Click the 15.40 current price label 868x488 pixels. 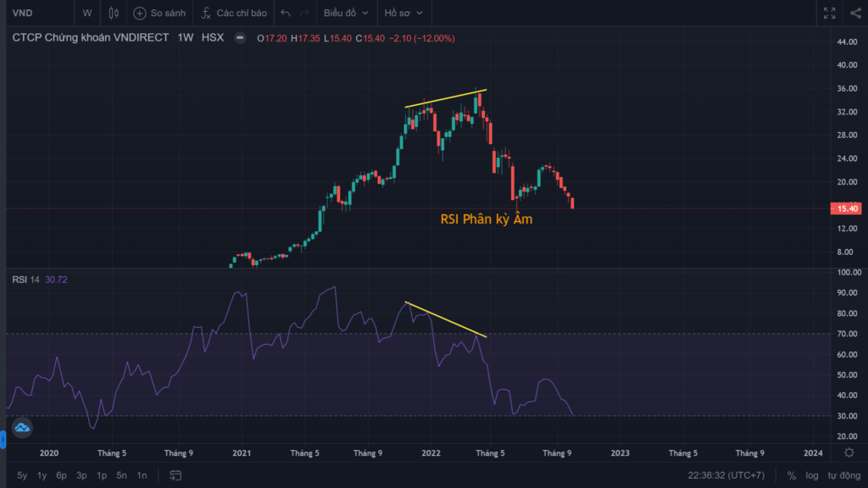[847, 208]
